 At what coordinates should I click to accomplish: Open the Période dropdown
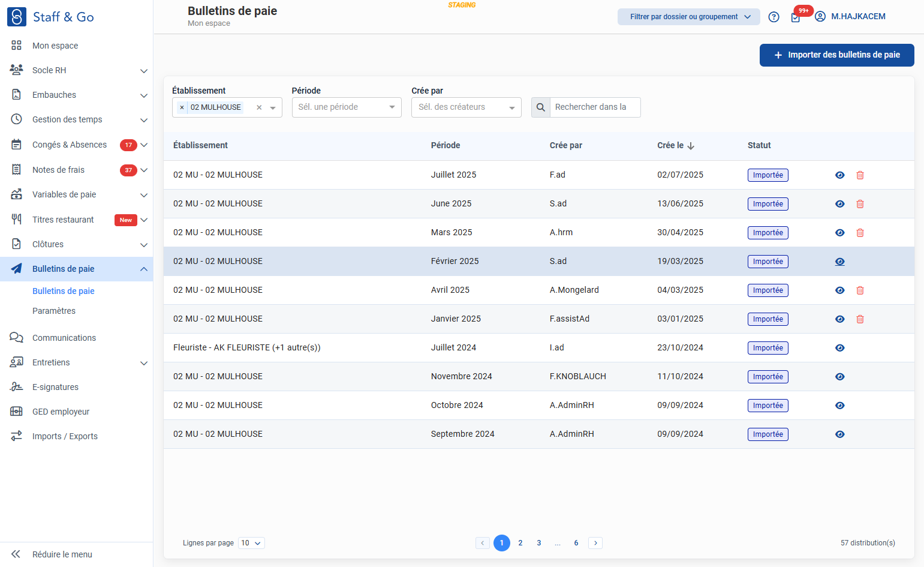347,107
